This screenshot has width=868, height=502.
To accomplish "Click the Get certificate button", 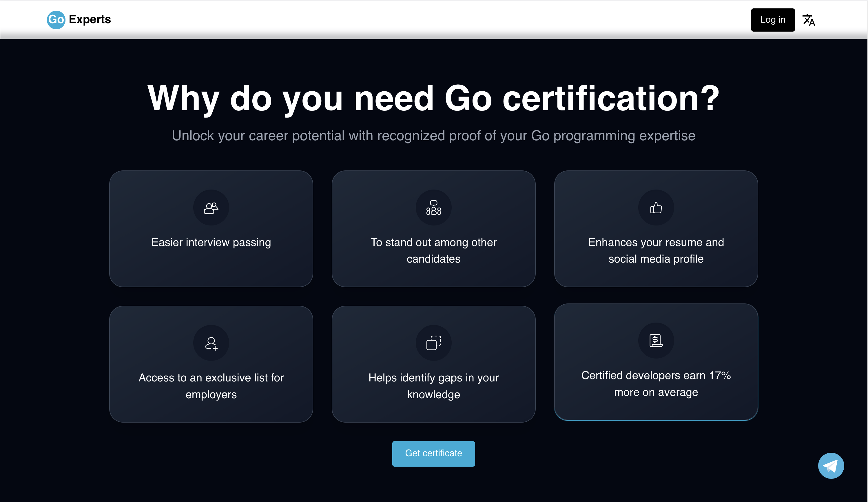I will (433, 453).
